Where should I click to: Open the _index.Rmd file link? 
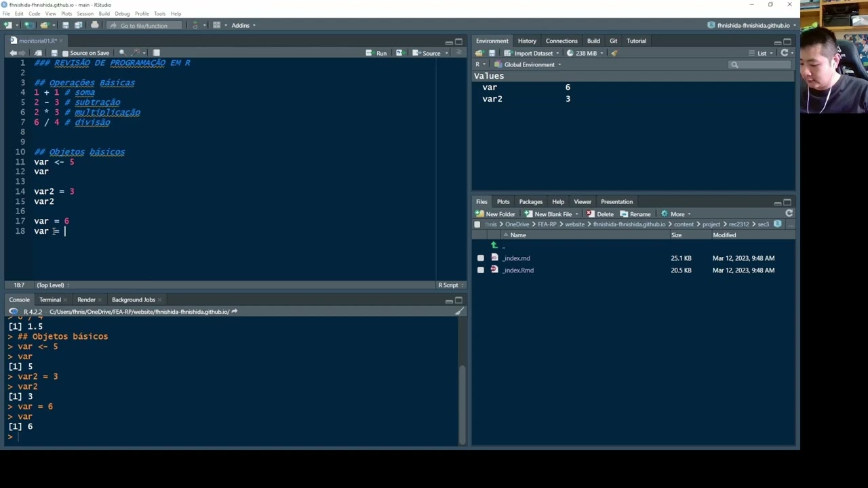pyautogui.click(x=518, y=270)
